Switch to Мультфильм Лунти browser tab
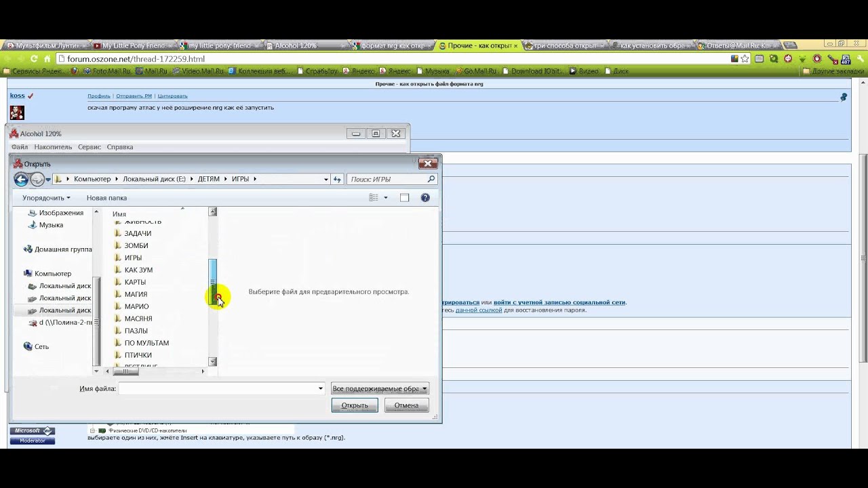Screen dimensions: 868x488 (45, 45)
